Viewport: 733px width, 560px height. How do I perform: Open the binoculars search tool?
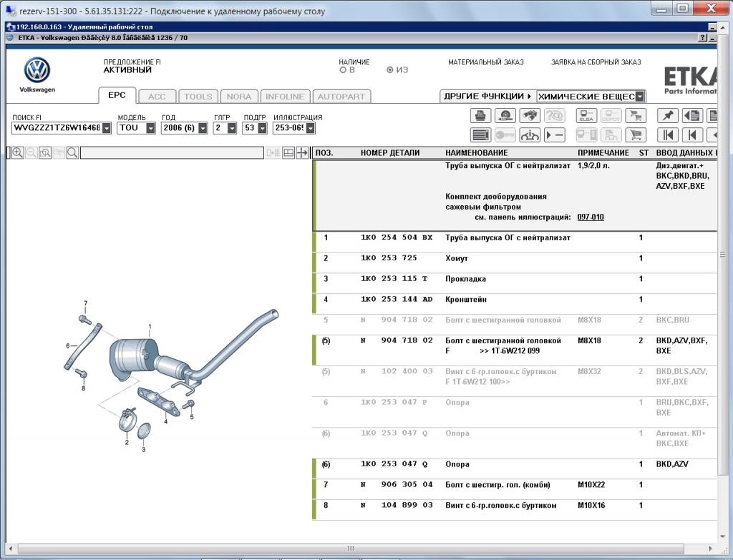click(x=530, y=115)
